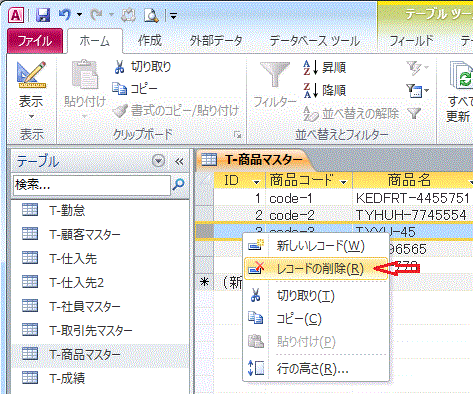Viewport: 473px width, 394px height.
Task: Click the code-2 cell
Action: [309, 215]
